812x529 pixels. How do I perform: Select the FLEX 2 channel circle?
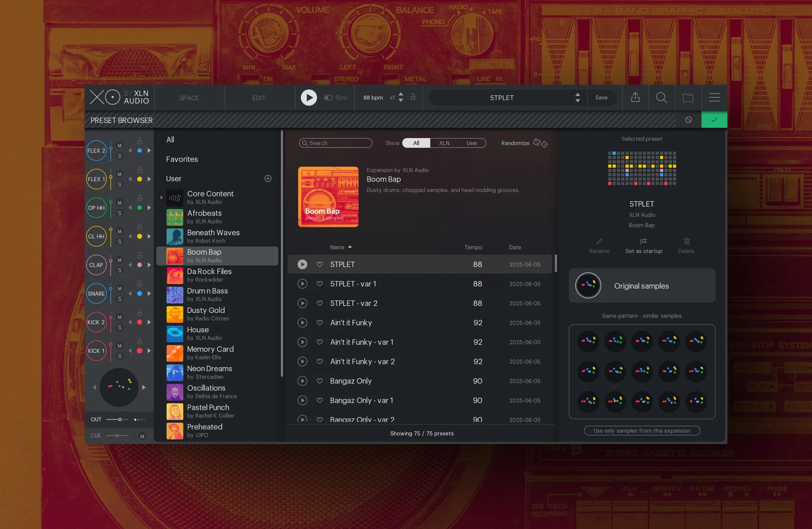pyautogui.click(x=96, y=151)
